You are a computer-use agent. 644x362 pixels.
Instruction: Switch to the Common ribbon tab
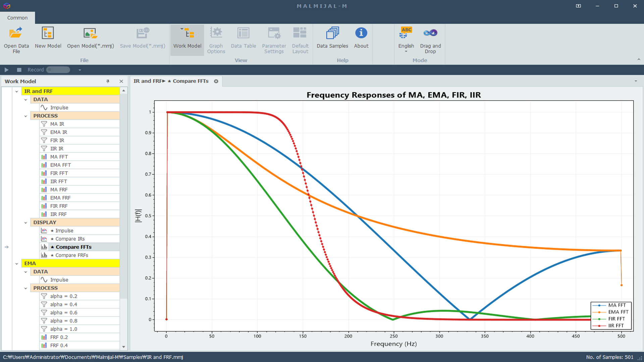[17, 18]
